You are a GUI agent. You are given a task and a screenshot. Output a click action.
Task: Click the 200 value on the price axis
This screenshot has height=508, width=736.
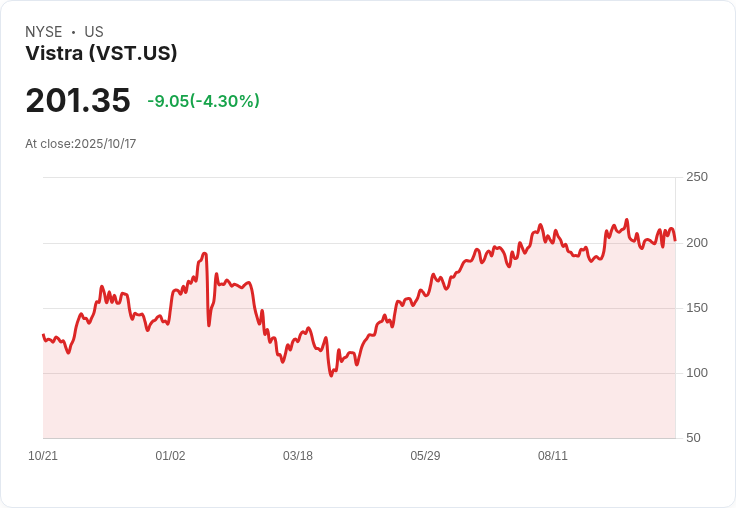tap(697, 243)
